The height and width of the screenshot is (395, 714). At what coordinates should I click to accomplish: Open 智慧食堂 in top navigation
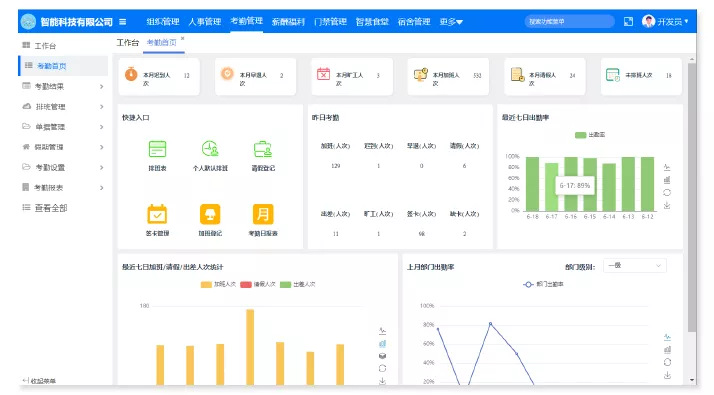(x=372, y=21)
